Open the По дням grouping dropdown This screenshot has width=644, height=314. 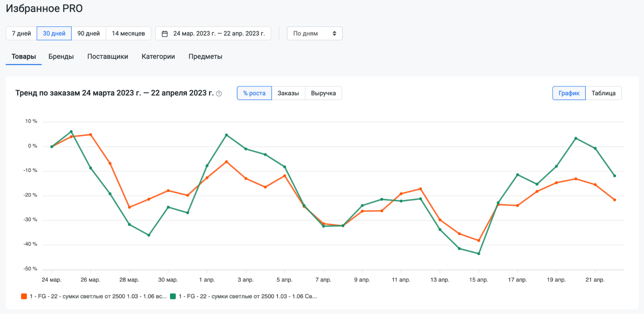[314, 34]
